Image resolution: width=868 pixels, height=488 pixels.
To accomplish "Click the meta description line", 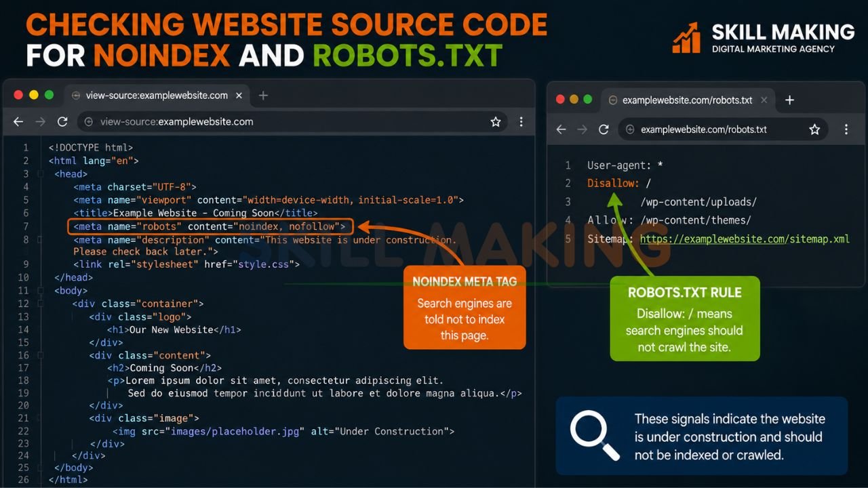I will [x=265, y=245].
